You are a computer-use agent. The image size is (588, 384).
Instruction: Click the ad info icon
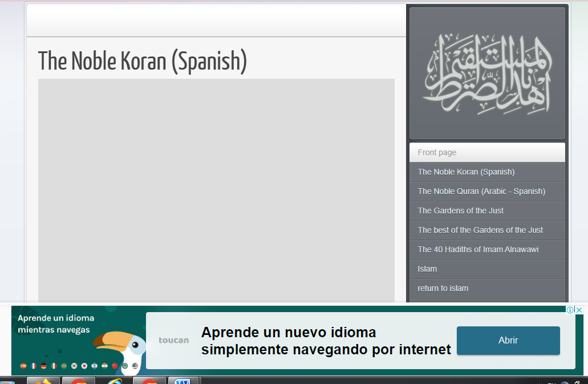tap(570, 310)
